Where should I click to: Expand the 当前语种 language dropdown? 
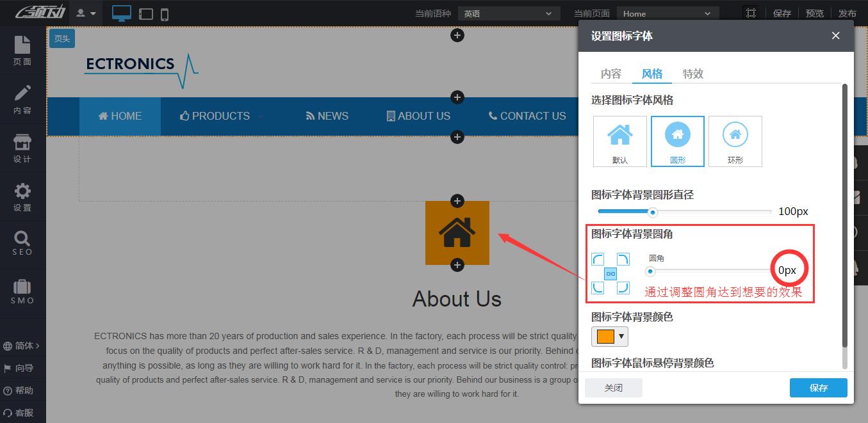(x=509, y=13)
